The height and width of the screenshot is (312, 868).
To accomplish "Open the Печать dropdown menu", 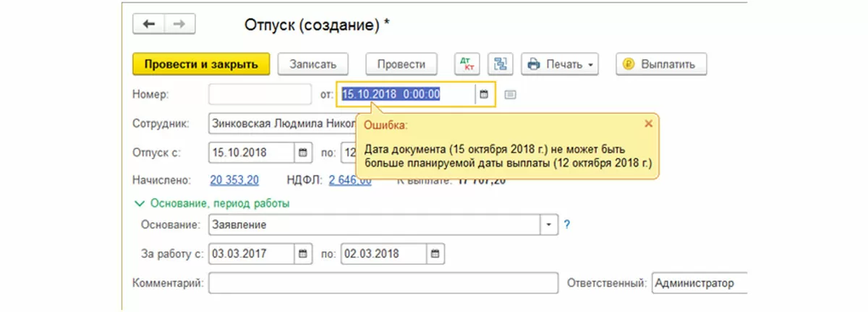I will click(561, 64).
